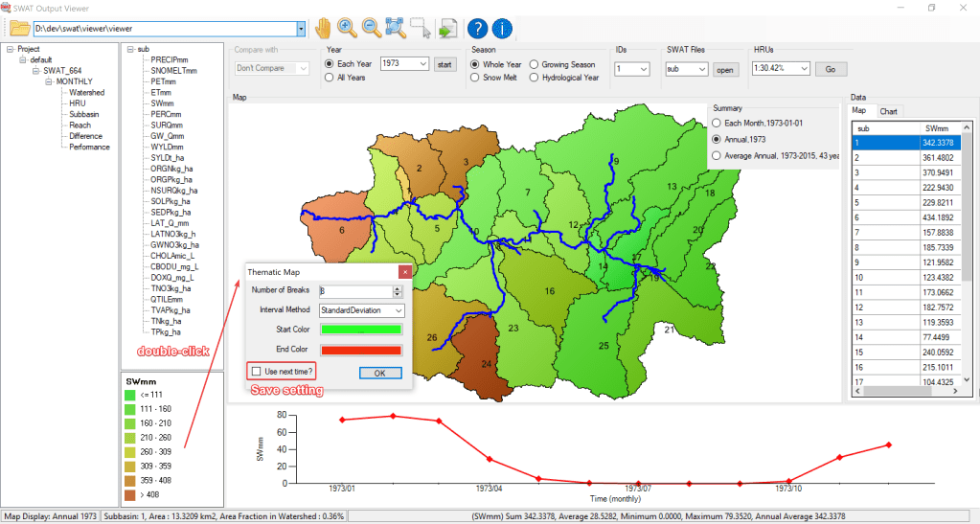Click the SWAT Output Viewer app icon
This screenshot has width=980, height=524.
click(7, 8)
